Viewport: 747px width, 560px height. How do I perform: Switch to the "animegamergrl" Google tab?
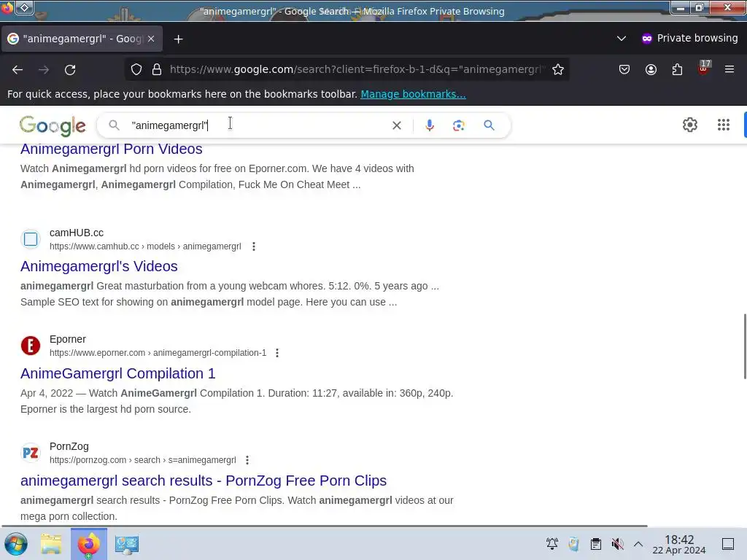82,39
